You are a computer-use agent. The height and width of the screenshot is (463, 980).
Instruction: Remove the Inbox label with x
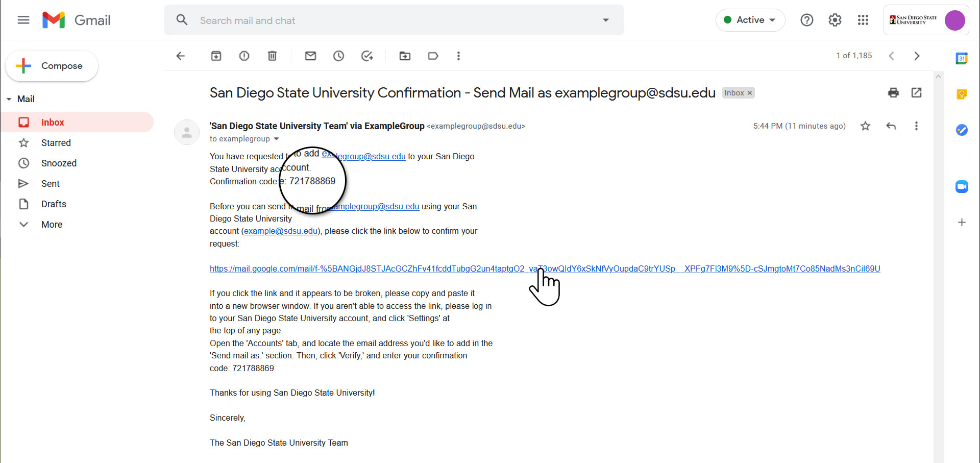[x=750, y=93]
